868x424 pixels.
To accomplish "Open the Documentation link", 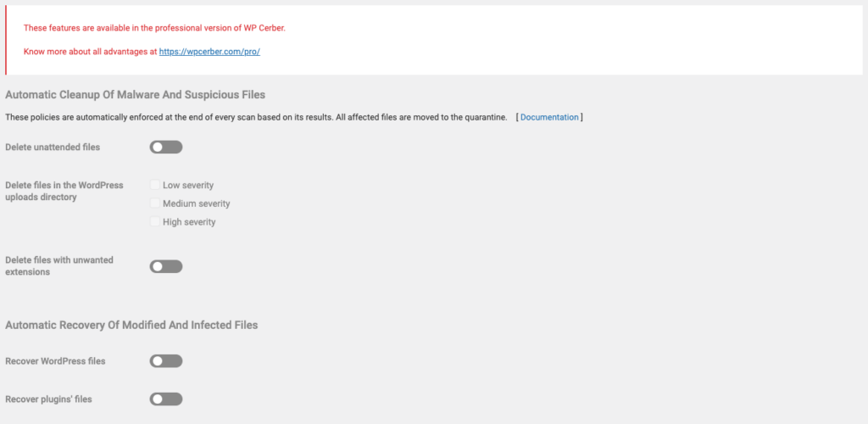I will (x=549, y=117).
